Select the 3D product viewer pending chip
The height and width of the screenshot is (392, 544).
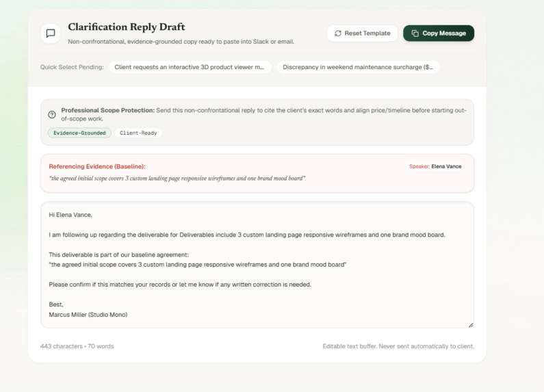(190, 67)
